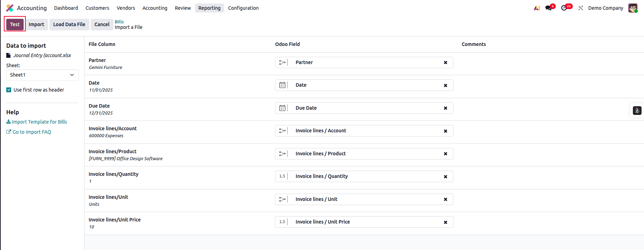The width and height of the screenshot is (644, 250).
Task: Open the Reporting menu
Action: click(x=209, y=8)
